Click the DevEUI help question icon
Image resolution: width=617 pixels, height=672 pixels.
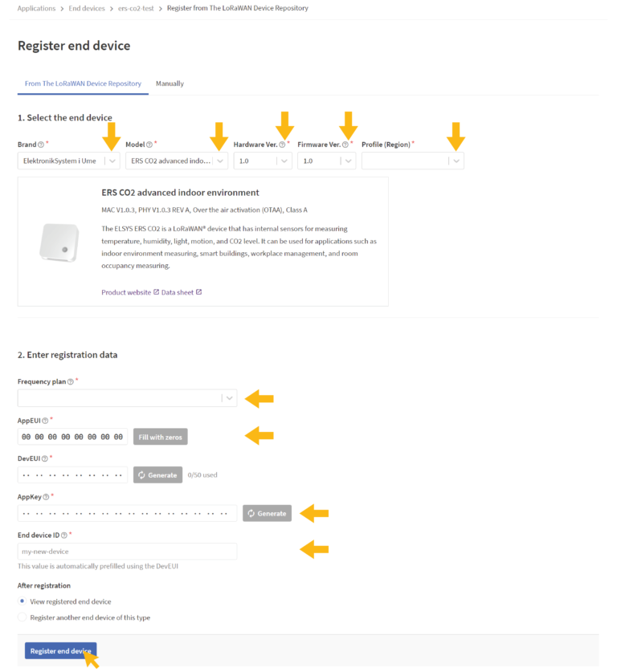click(x=45, y=458)
